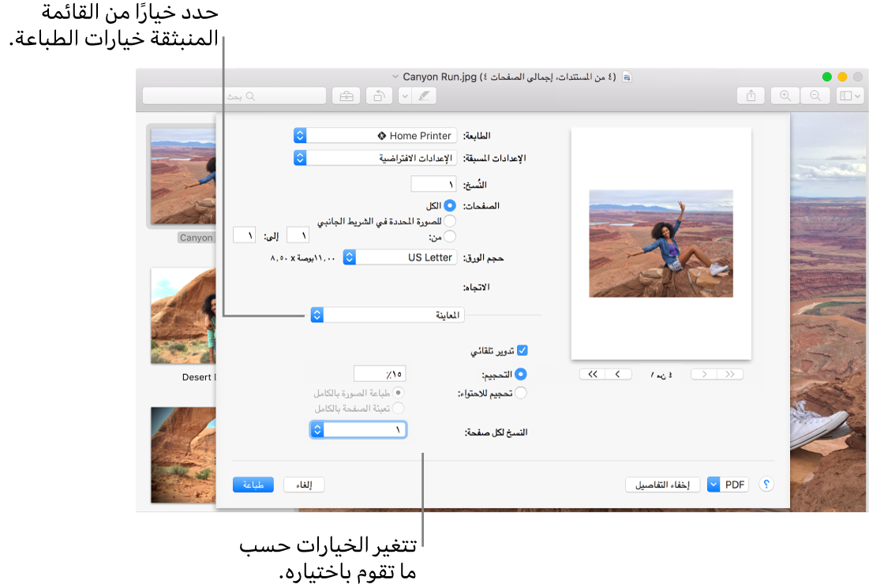
Task: Click the print preview image
Action: pyautogui.click(x=661, y=244)
